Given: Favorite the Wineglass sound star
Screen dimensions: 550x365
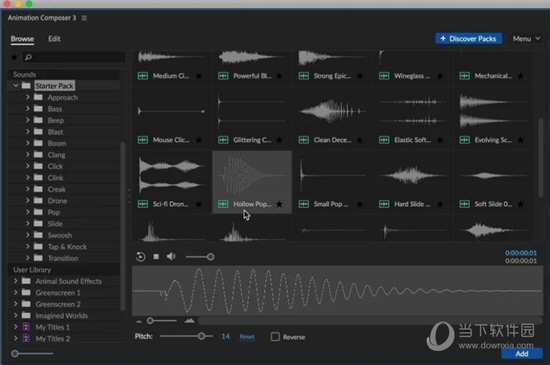Looking at the screenshot, I should coord(440,76).
